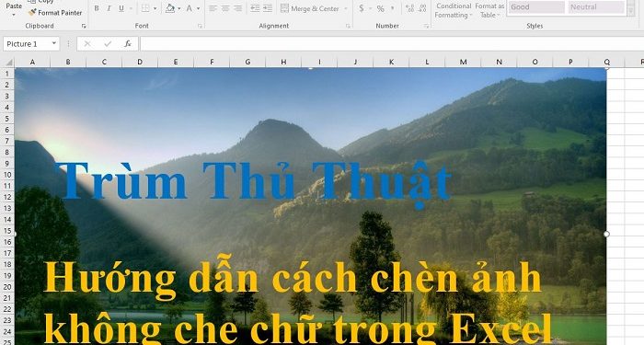The height and width of the screenshot is (345, 644).
Task: Open the Paste options dropdown arrow
Action: pos(14,15)
